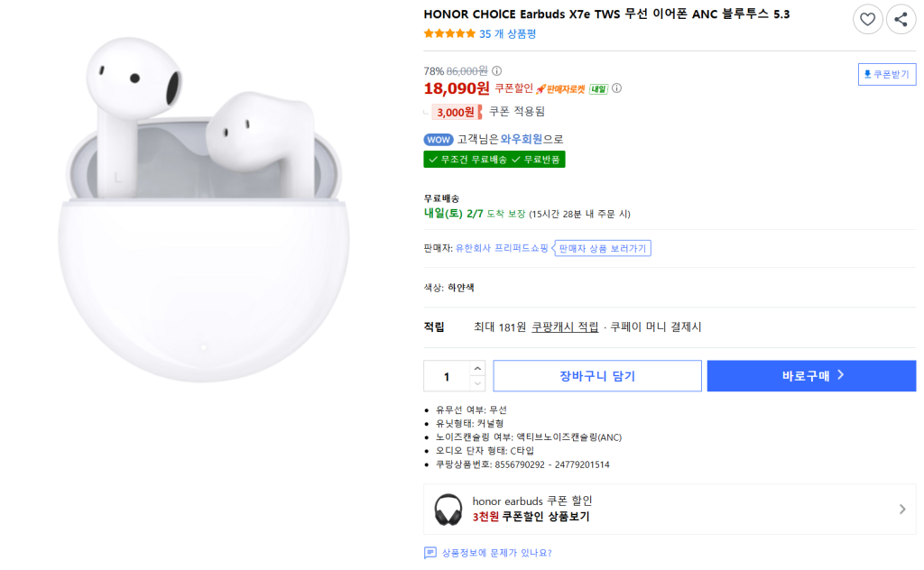Click the 쿠팡캐시 적립 link

pos(565,326)
